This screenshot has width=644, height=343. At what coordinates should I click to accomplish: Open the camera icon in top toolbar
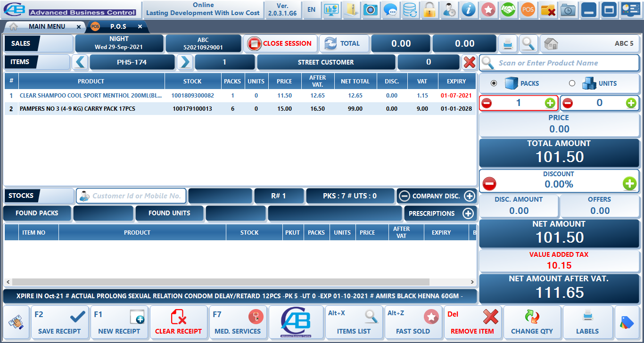[371, 9]
